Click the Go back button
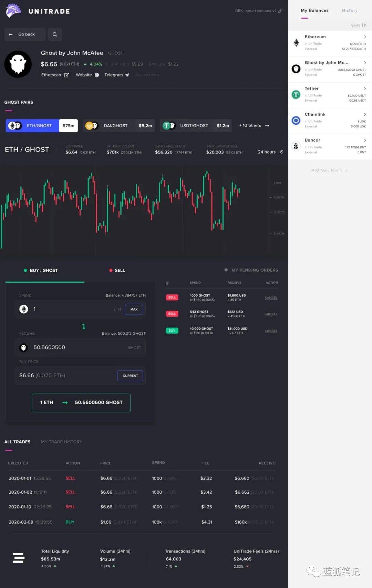 pyautogui.click(x=25, y=34)
